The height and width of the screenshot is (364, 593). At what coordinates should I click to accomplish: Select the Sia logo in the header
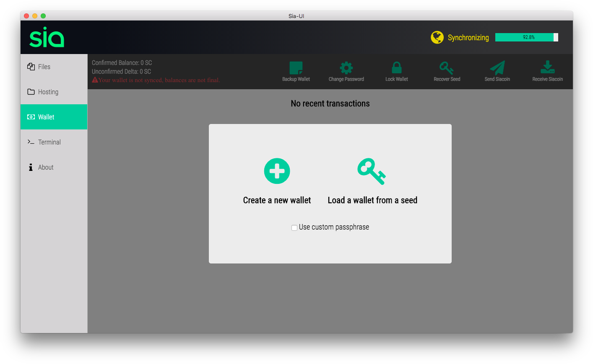47,37
